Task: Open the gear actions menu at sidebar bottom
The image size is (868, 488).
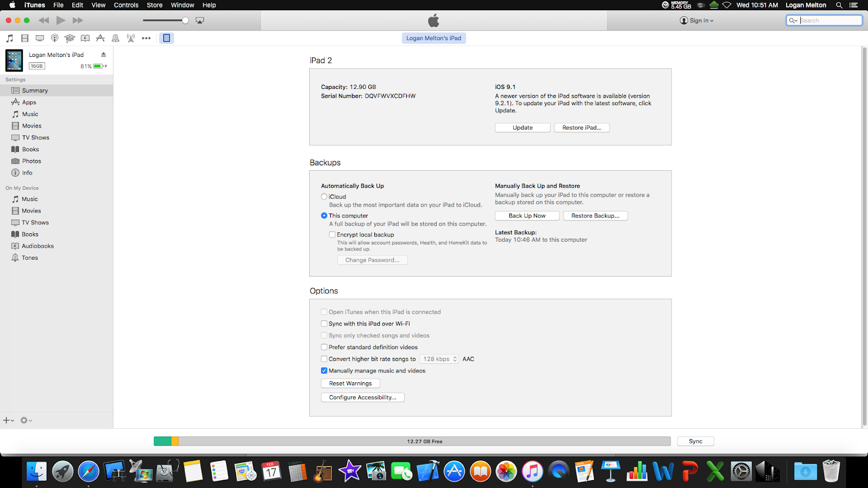Action: pos(26,420)
